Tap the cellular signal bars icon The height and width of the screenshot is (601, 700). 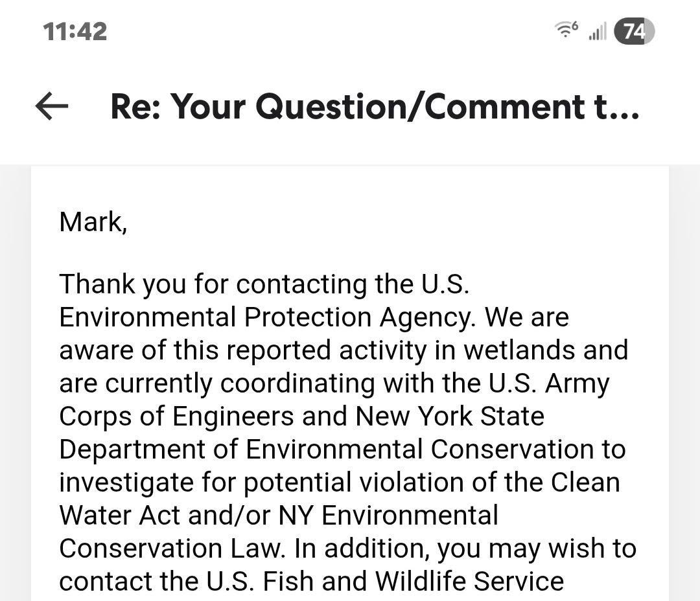598,32
